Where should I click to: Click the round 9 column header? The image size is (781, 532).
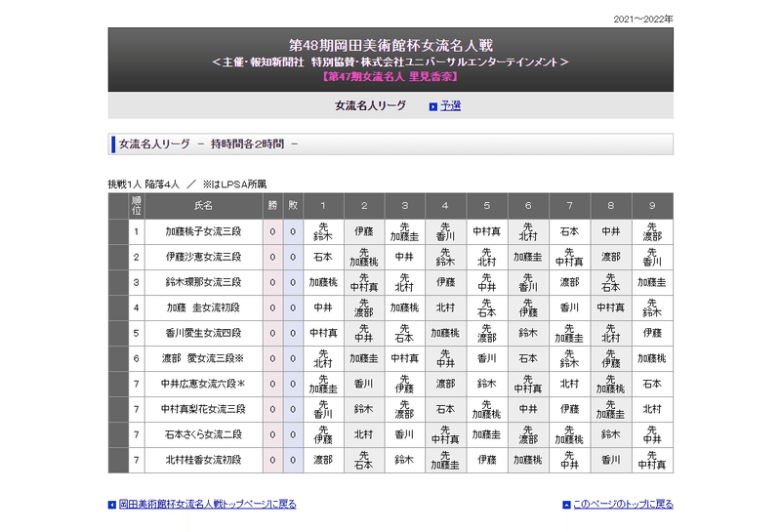coord(652,206)
